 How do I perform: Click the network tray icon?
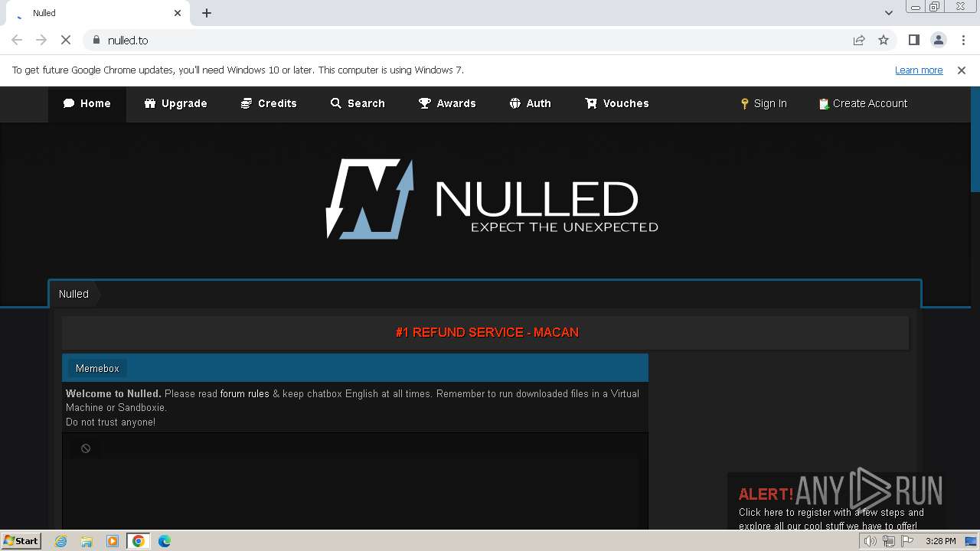tap(889, 541)
